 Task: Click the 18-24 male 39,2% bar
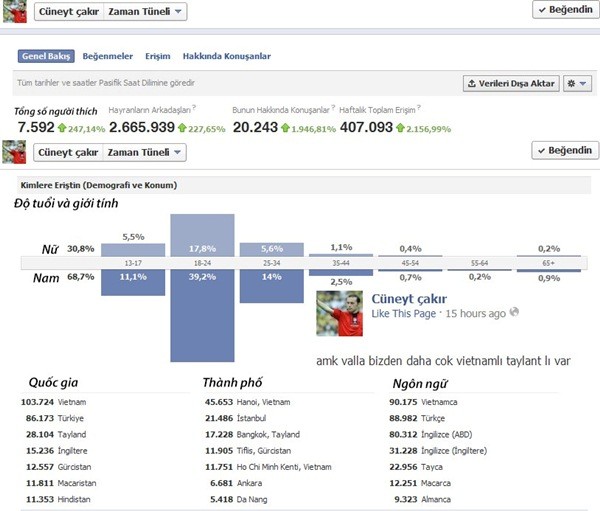202,315
